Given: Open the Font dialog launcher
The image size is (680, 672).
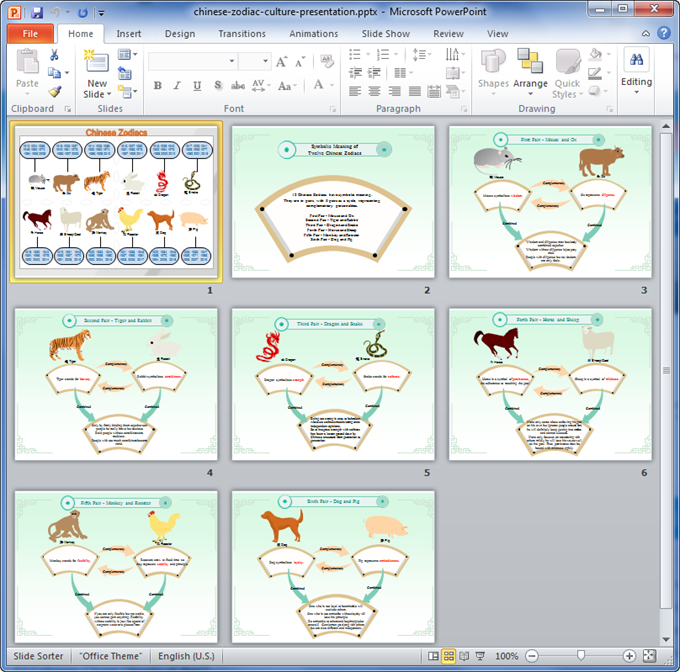Looking at the screenshot, I should pos(333,109).
